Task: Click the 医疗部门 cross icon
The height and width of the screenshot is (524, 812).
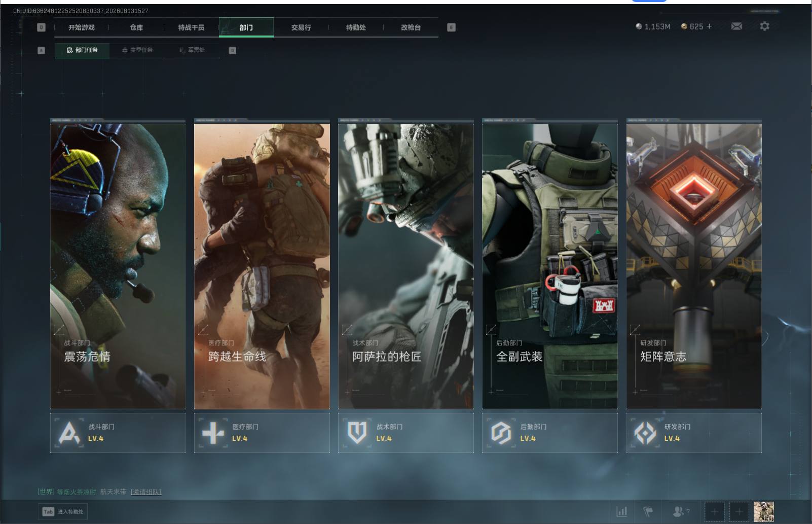Action: click(213, 433)
